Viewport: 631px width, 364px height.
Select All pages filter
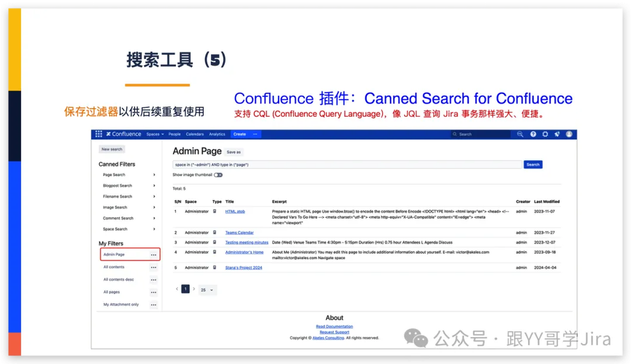111,292
